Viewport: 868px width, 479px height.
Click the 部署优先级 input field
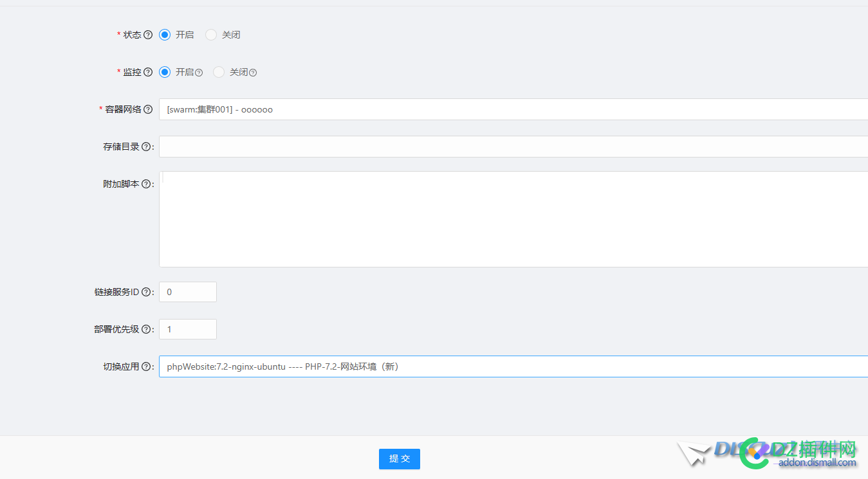[188, 329]
